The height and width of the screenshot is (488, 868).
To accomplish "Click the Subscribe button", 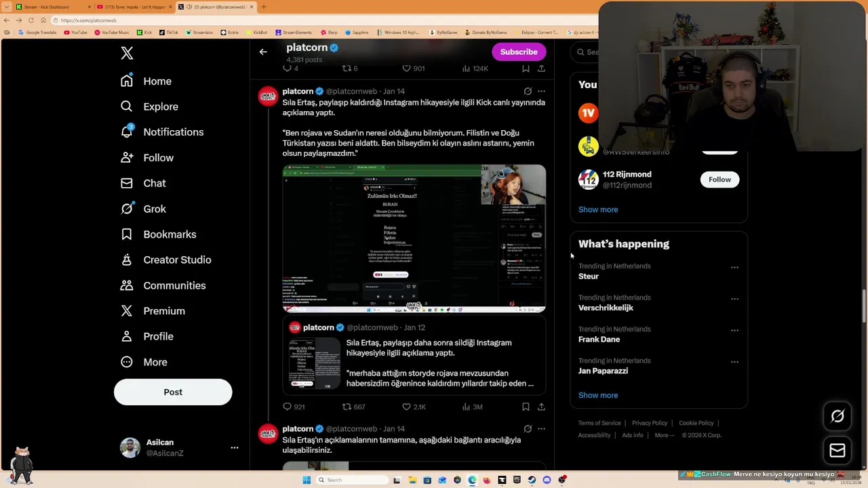I will [519, 52].
